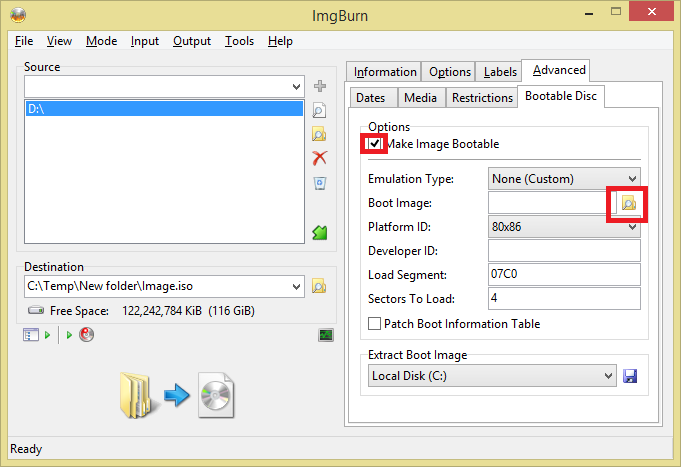Image resolution: width=682 pixels, height=469 pixels.
Task: Enable Patch Boot Information Table
Action: 374,324
